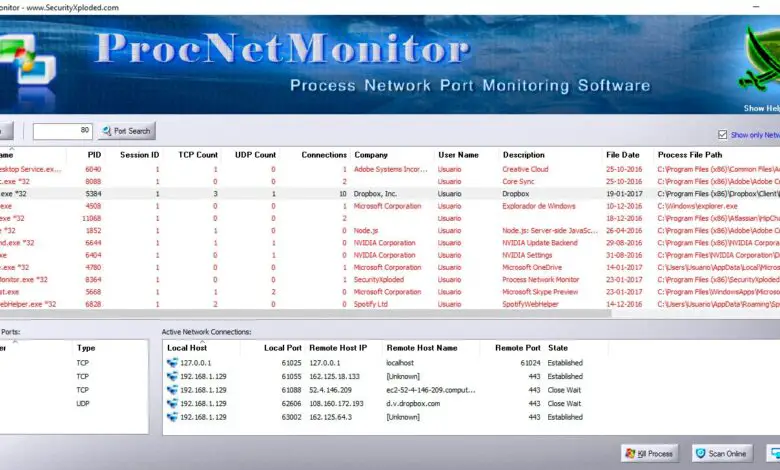Image resolution: width=780 pixels, height=470 pixels.
Task: Select remote host d.v.dropbox.com
Action: 413,404
